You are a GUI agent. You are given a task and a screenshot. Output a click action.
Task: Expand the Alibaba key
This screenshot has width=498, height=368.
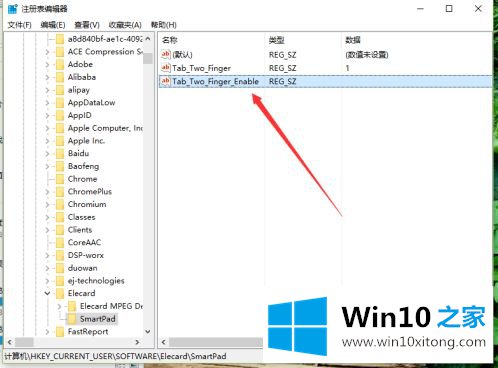(47, 77)
